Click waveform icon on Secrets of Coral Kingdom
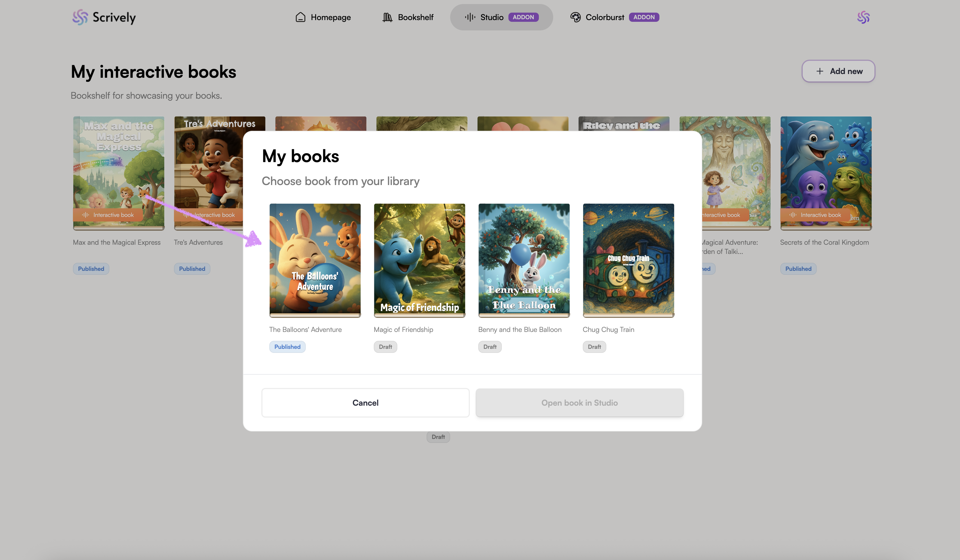This screenshot has width=960, height=560. coord(793,215)
